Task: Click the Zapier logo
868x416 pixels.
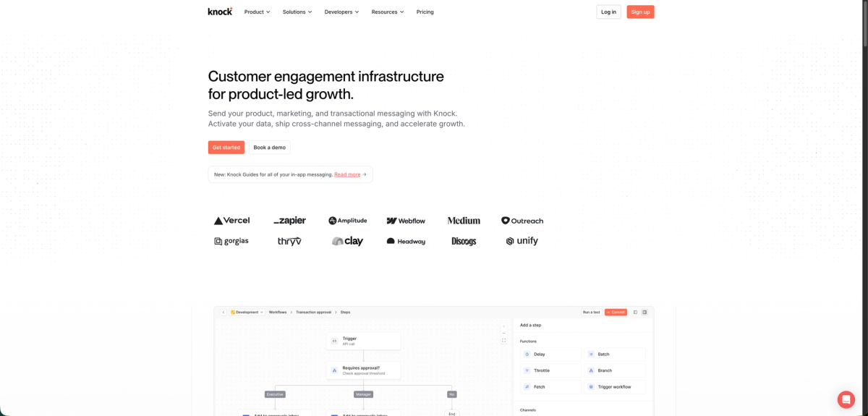Action: 290,221
